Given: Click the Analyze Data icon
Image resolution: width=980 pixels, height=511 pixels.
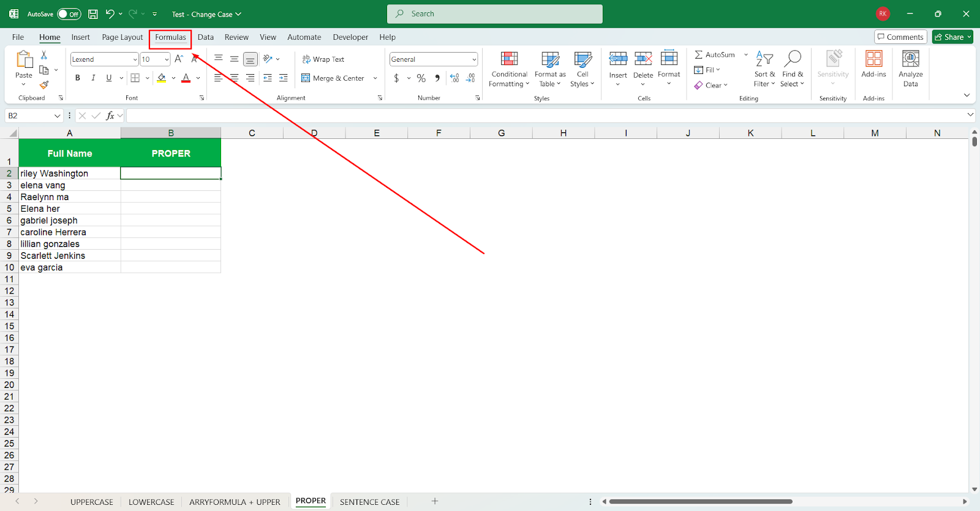Looking at the screenshot, I should tap(911, 59).
